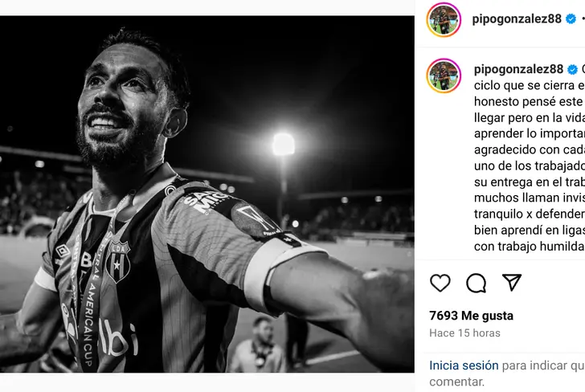Open comments via the speech bubble icon
585x392 pixels.
[477, 283]
